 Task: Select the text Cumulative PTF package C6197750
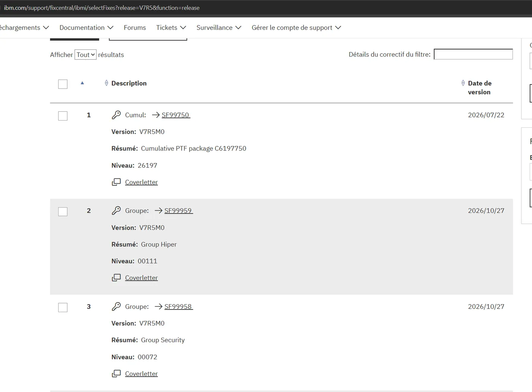(x=193, y=148)
